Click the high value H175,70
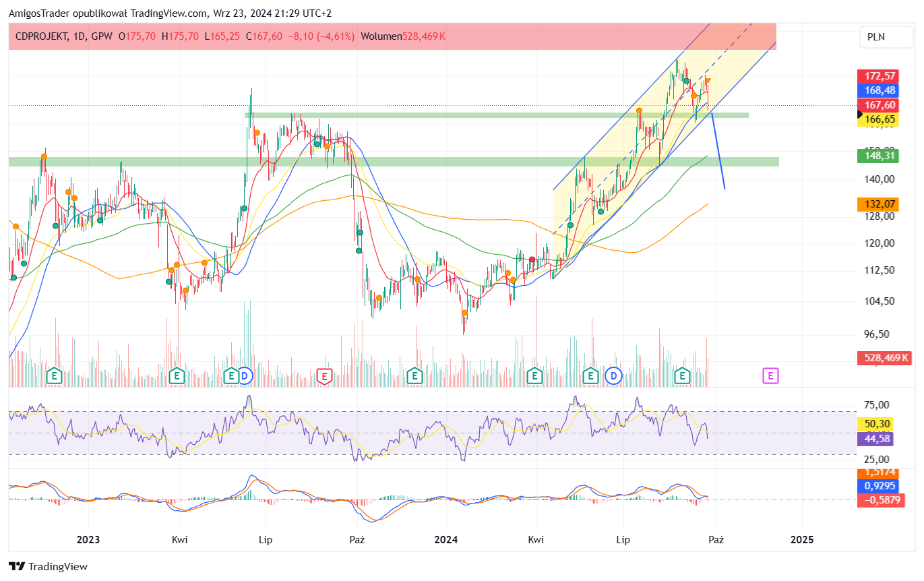The image size is (924, 581). pyautogui.click(x=180, y=36)
